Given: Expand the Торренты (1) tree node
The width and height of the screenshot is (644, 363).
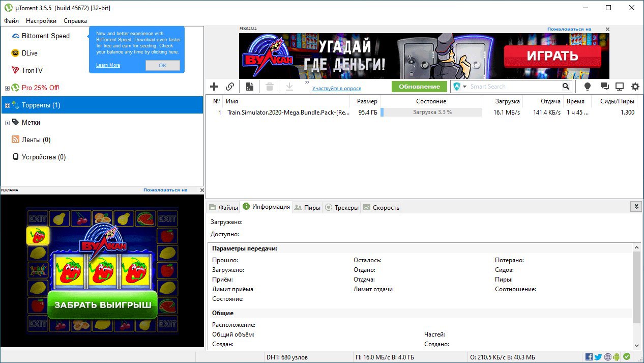Looking at the screenshot, I should tap(7, 105).
